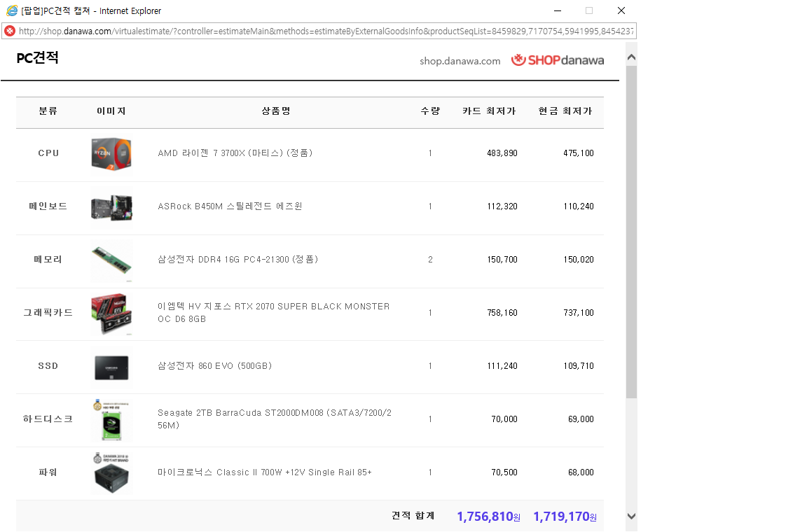Image resolution: width=807 pixels, height=532 pixels.
Task: Click the 그래픽카드 category label
Action: 48,313
